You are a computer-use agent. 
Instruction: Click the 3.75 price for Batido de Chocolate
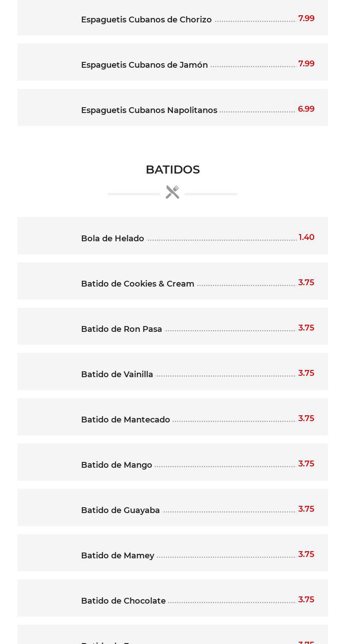click(x=306, y=600)
